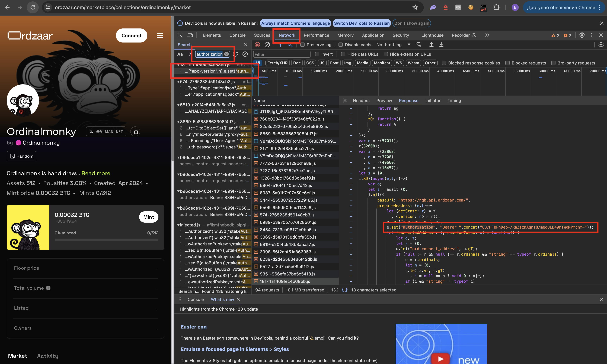
Task: Open the Headers tab of the request
Action: tap(361, 100)
